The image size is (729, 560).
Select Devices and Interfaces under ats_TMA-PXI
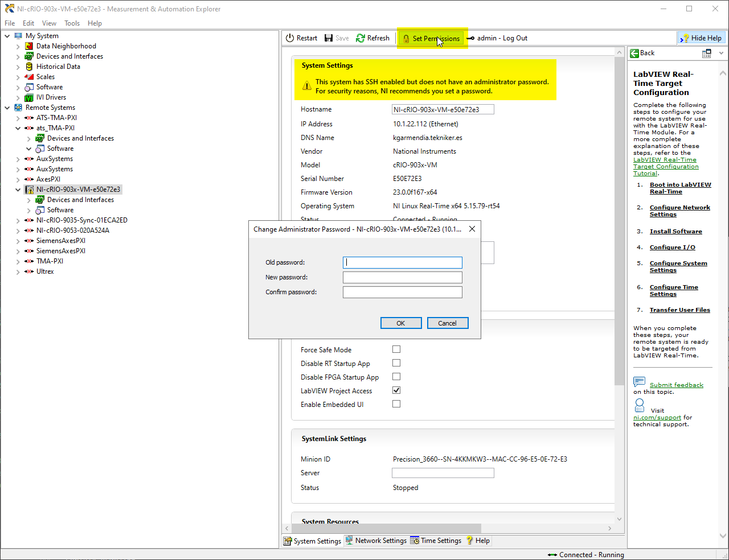coord(80,138)
